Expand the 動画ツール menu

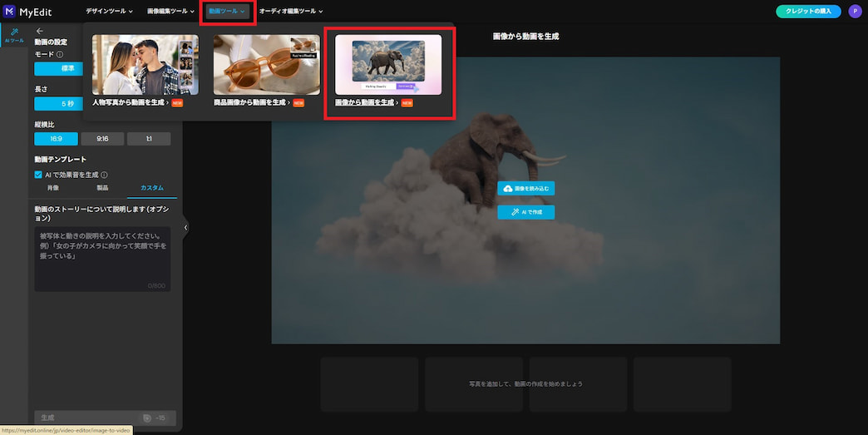(x=227, y=11)
